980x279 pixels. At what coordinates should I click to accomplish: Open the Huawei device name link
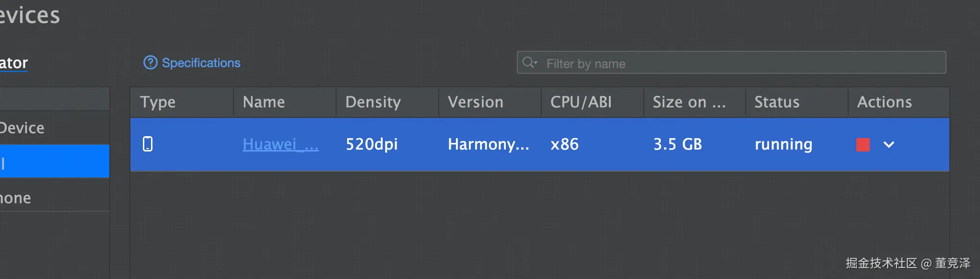280,144
